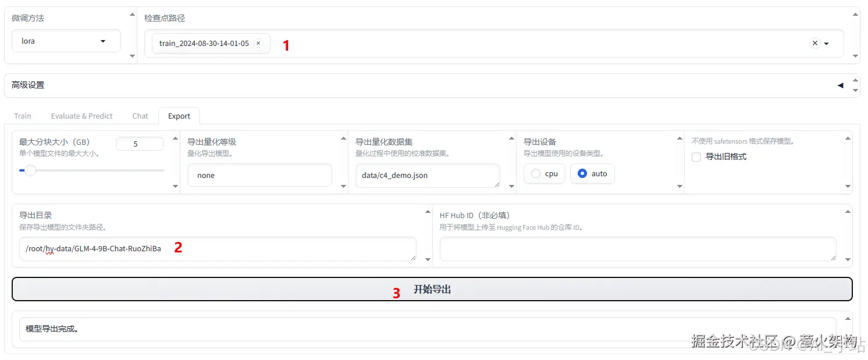Screen dimensions: 868x360
Task: Click the 导出设备 label
Action: [540, 142]
